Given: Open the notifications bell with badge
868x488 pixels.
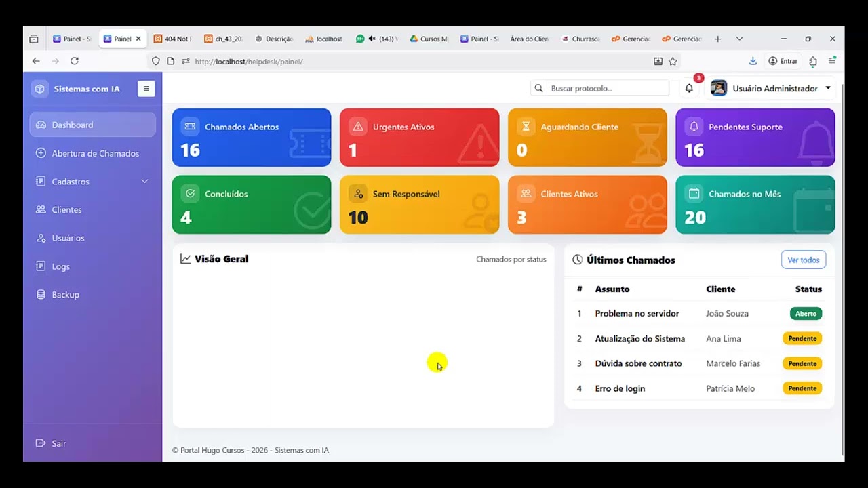Looking at the screenshot, I should tap(689, 88).
